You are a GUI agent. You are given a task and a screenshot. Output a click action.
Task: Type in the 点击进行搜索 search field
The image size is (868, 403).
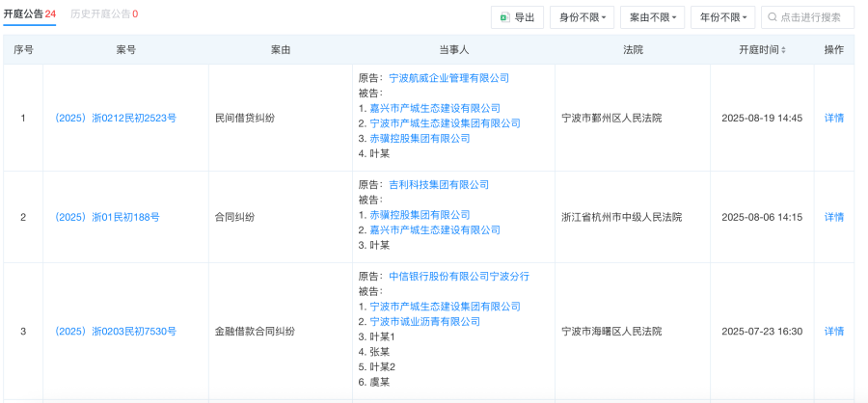(x=815, y=17)
